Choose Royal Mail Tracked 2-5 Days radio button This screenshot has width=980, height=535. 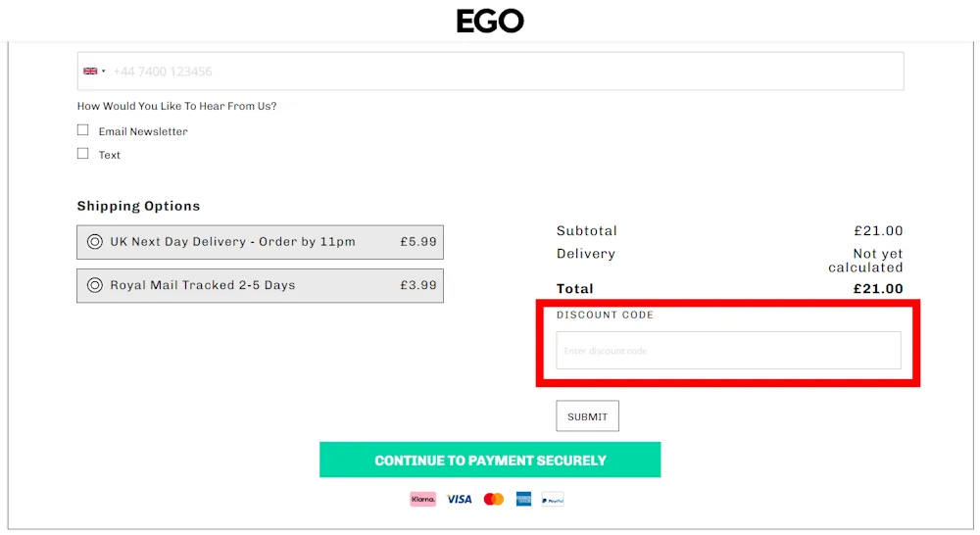(x=95, y=285)
